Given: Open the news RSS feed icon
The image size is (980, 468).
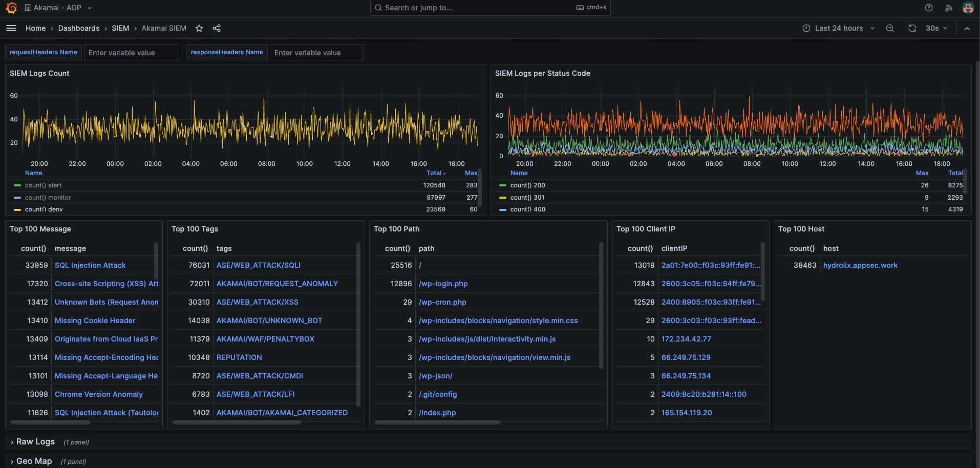Looking at the screenshot, I should pyautogui.click(x=948, y=8).
